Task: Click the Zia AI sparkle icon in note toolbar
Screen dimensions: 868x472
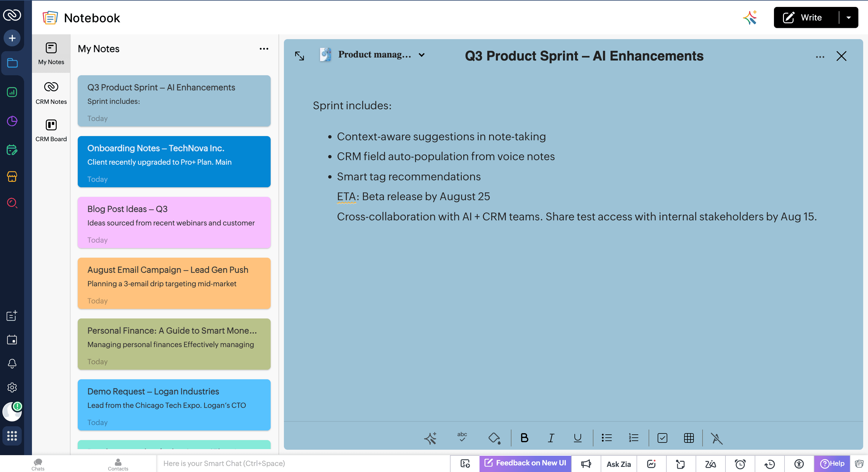Action: pyautogui.click(x=430, y=438)
